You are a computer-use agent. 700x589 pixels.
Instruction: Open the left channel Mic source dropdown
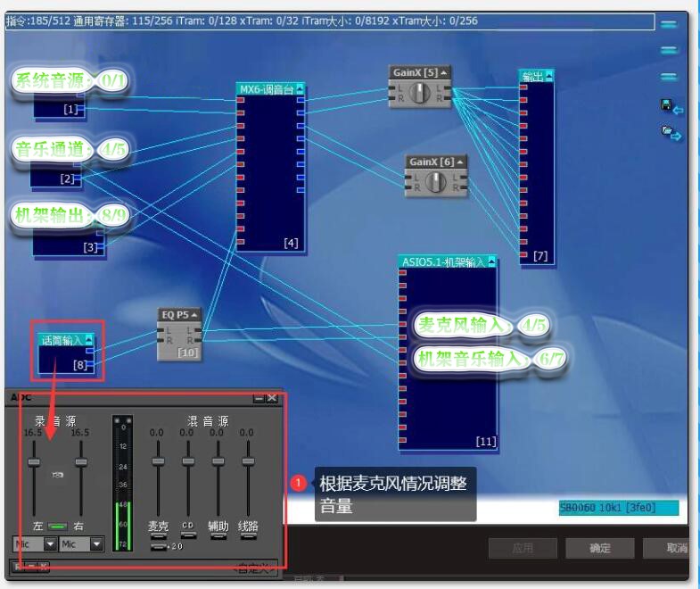[x=50, y=543]
